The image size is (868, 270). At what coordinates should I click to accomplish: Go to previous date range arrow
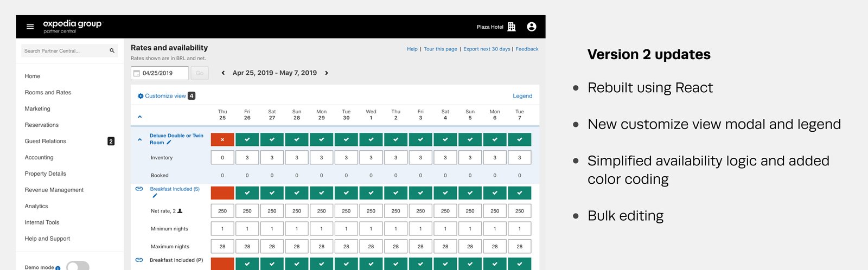(223, 73)
